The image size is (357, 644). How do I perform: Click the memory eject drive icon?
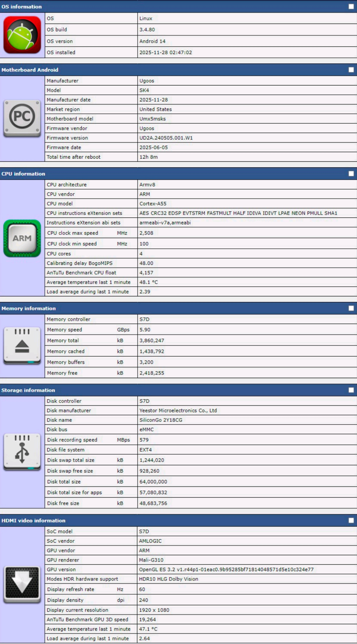point(22,346)
